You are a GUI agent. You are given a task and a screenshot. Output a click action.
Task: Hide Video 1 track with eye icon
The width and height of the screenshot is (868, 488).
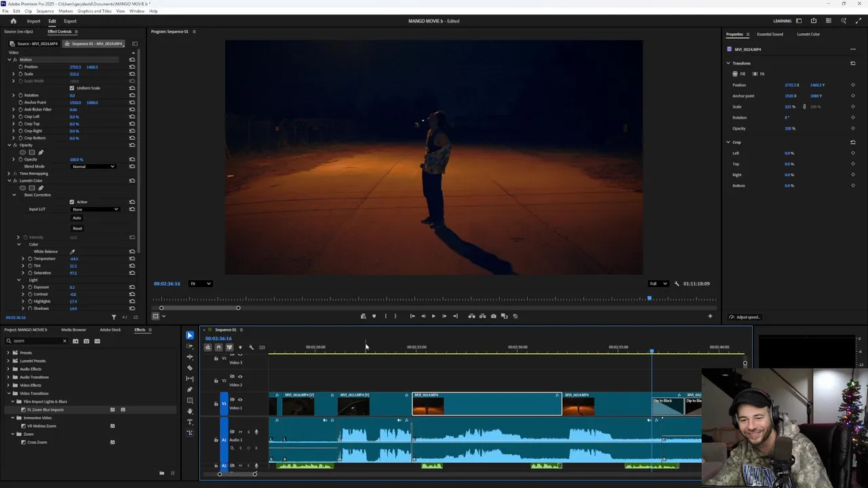[x=239, y=400]
